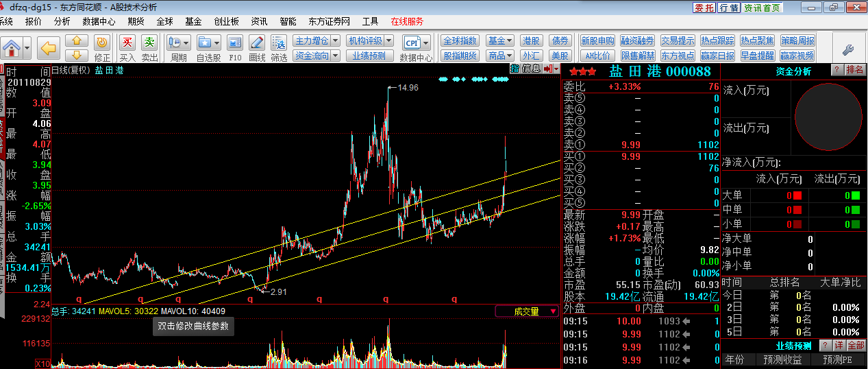Click the yellow up arrow button
This screenshot has height=369, width=868.
coord(77,41)
